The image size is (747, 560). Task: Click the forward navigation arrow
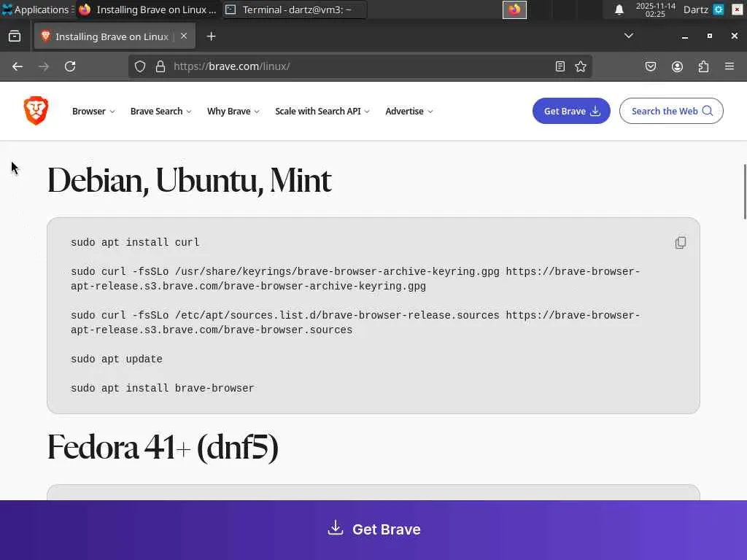click(x=44, y=66)
